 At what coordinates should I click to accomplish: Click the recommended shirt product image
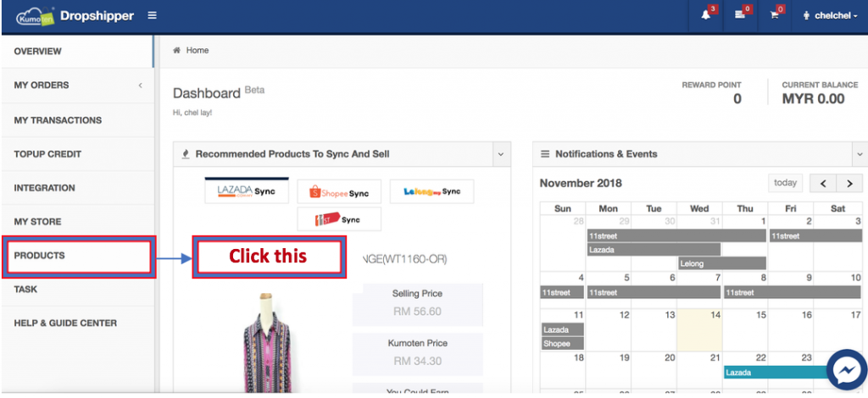267,343
